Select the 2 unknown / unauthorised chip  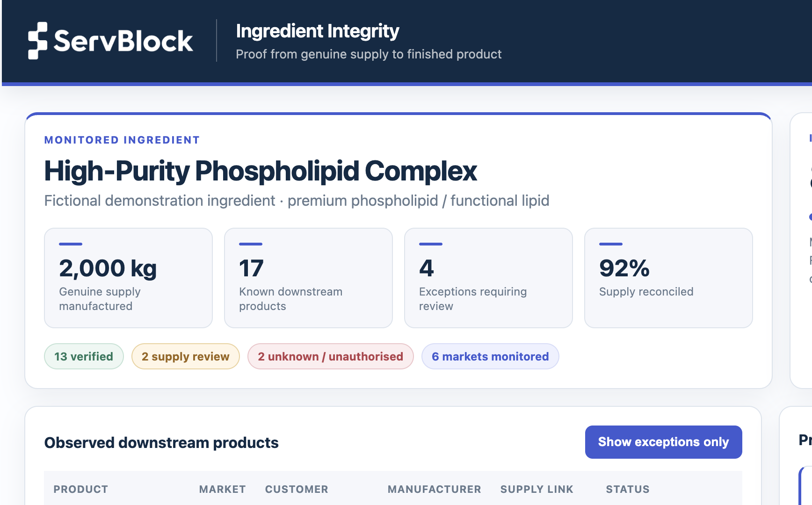pos(330,356)
